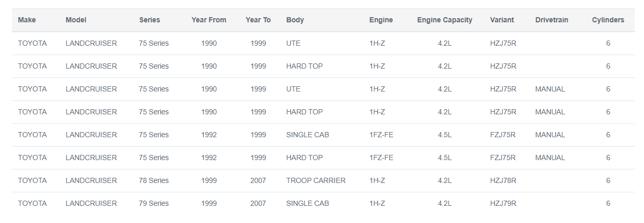Viewport: 644px width, 223px height.
Task: Click the first MANUAL drivetrain cell
Action: 550,89
